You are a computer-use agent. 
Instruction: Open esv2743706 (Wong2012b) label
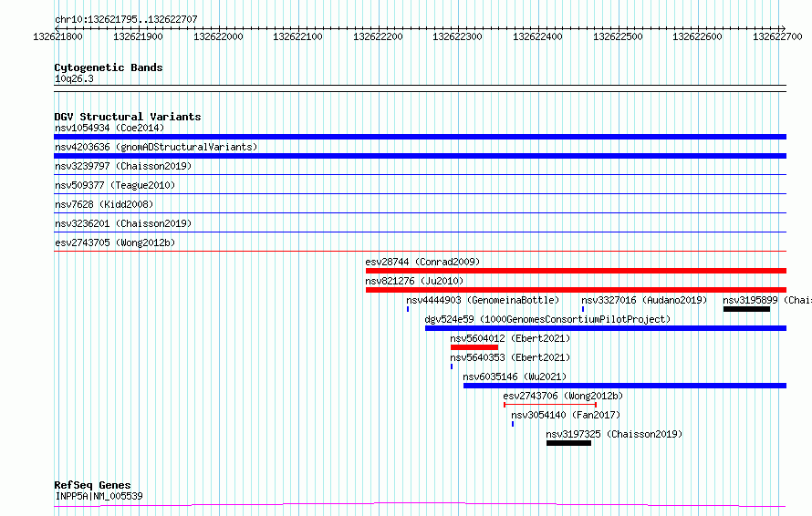563,396
